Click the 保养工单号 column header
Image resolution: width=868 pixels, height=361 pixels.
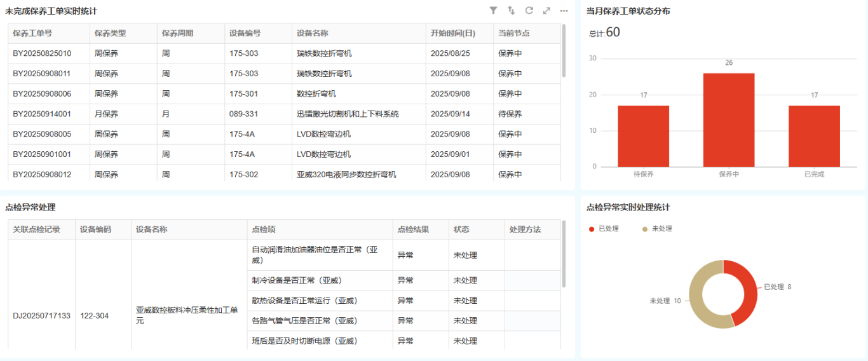[x=32, y=33]
